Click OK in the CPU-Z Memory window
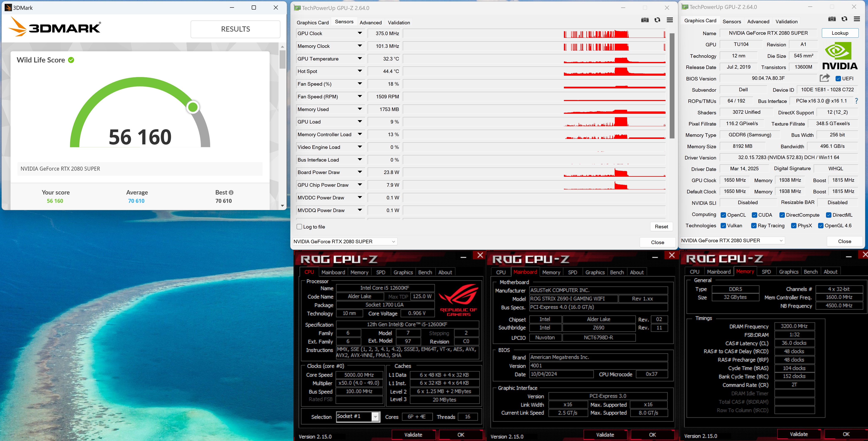The width and height of the screenshot is (868, 441). (846, 434)
